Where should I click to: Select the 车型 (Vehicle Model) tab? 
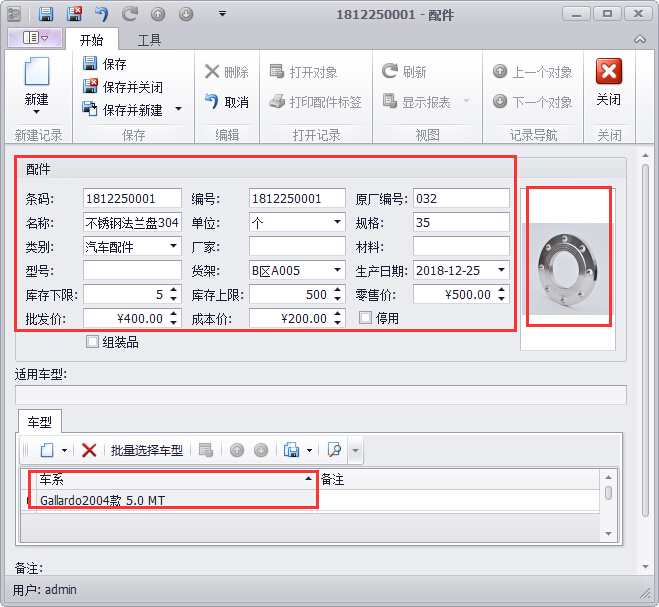[40, 422]
